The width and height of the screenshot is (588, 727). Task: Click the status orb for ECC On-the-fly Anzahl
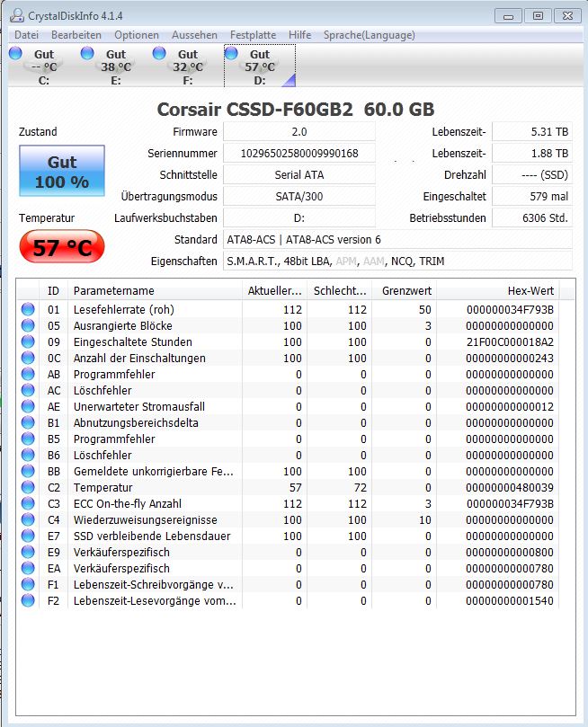click(x=28, y=503)
